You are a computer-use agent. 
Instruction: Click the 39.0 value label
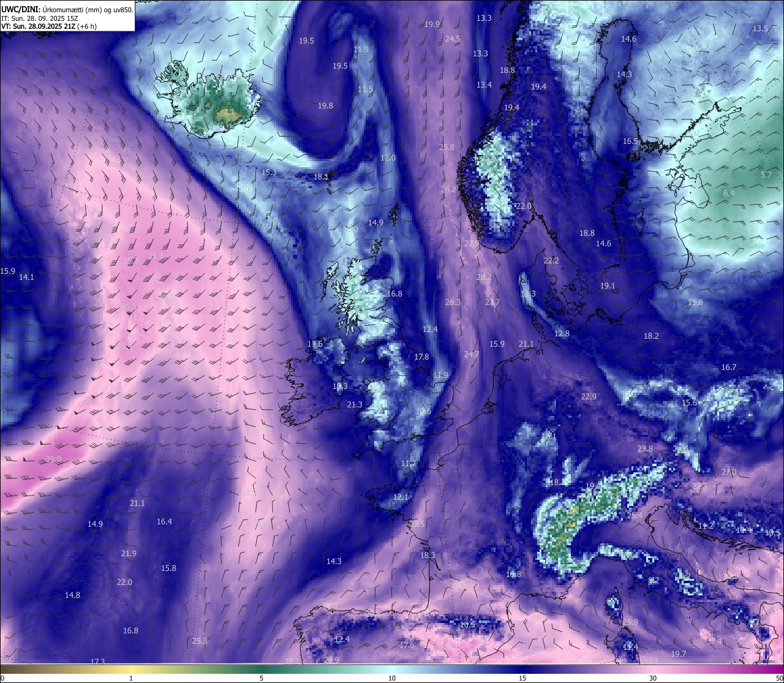(x=54, y=459)
